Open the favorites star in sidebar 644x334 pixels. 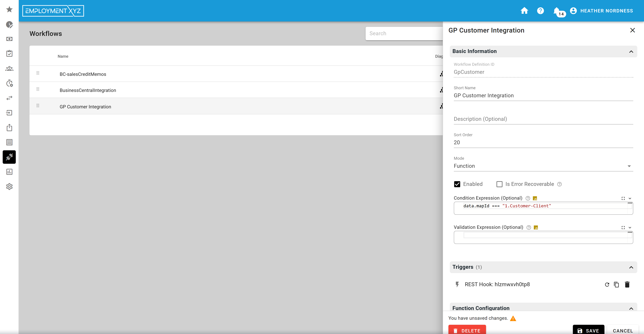pyautogui.click(x=9, y=10)
